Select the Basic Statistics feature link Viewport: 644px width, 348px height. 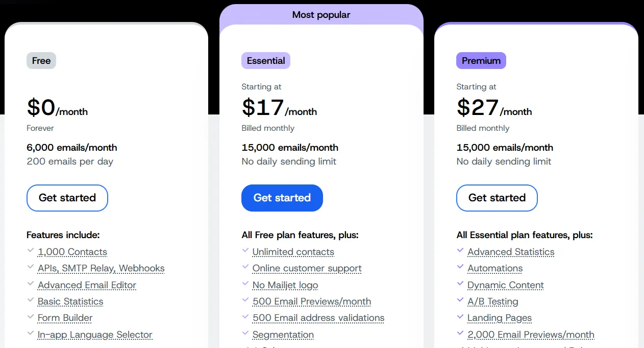pyautogui.click(x=70, y=301)
